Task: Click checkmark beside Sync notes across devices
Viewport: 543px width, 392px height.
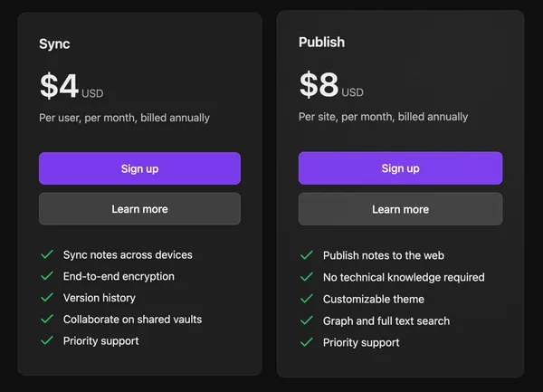Action: pyautogui.click(x=47, y=255)
